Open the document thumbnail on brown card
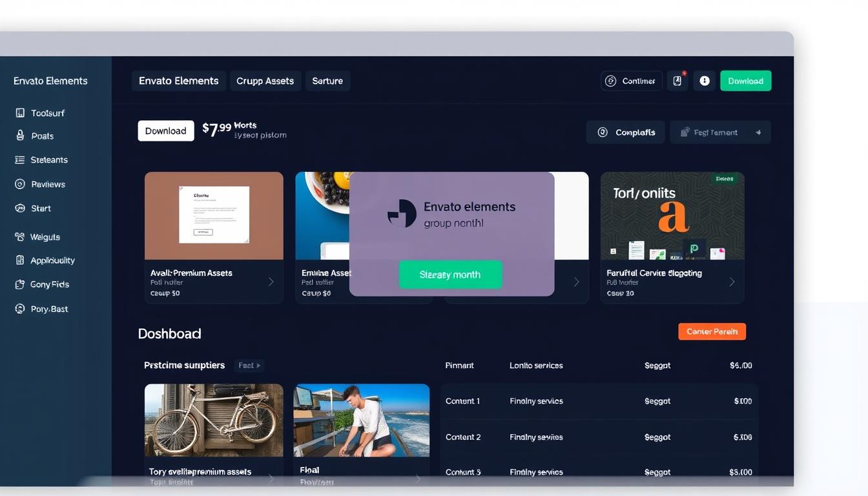Screen dimensions: 868x496 tap(214, 214)
